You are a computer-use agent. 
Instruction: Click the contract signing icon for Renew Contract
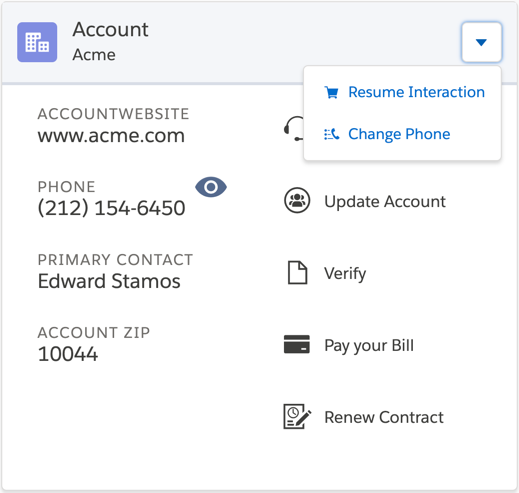(x=297, y=416)
